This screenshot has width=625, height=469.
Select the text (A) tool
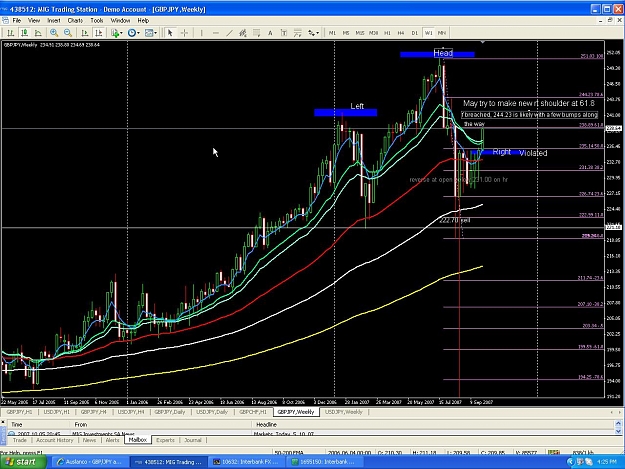tap(270, 33)
